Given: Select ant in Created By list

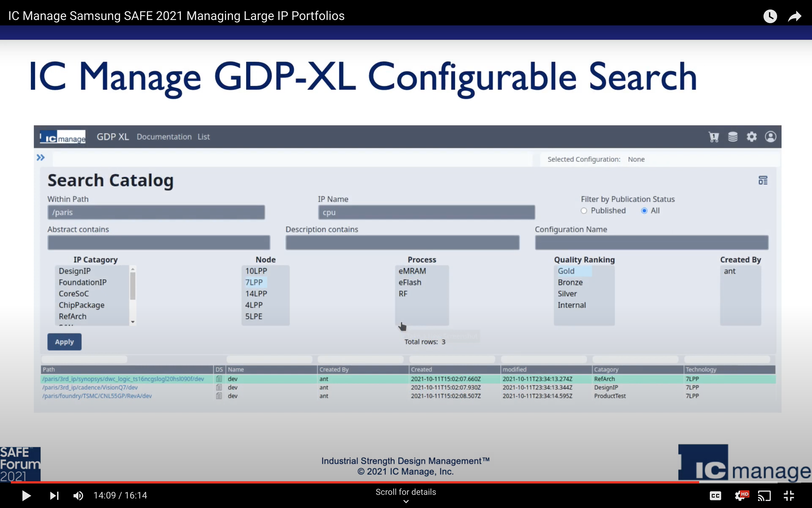Looking at the screenshot, I should [x=730, y=271].
